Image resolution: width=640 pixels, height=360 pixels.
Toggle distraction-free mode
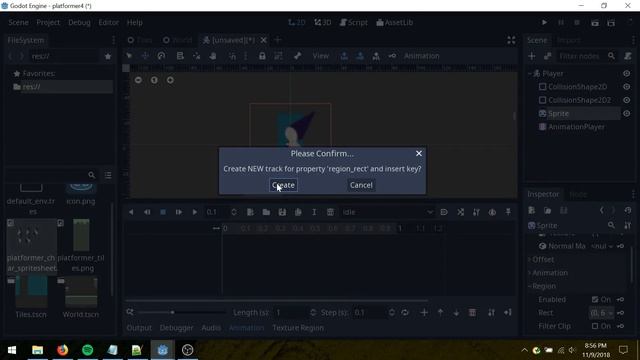click(511, 40)
